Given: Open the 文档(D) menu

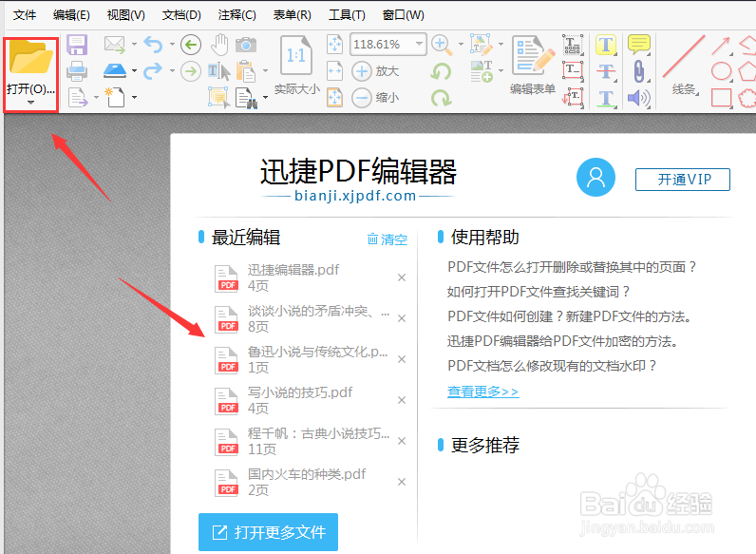Looking at the screenshot, I should [181, 15].
